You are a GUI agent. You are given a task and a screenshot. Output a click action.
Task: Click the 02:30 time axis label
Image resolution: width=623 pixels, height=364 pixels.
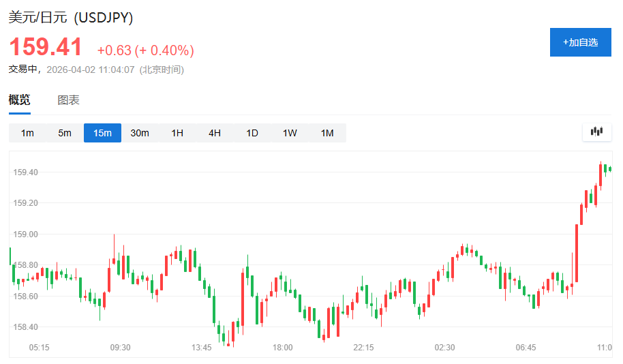coord(444,348)
